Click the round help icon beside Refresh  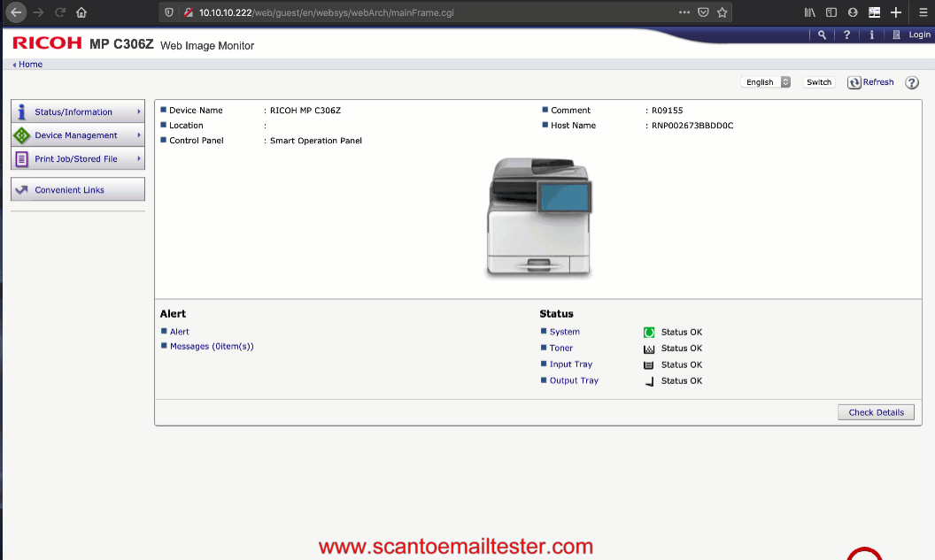911,82
